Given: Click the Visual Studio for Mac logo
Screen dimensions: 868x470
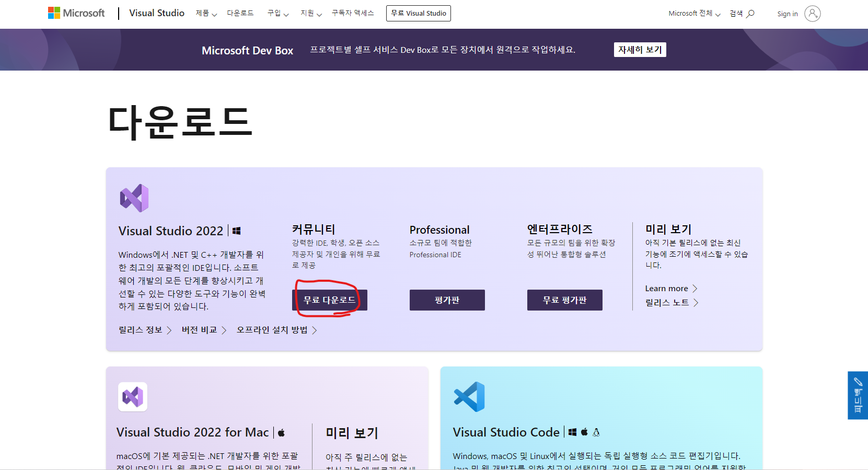Looking at the screenshot, I should tap(133, 397).
